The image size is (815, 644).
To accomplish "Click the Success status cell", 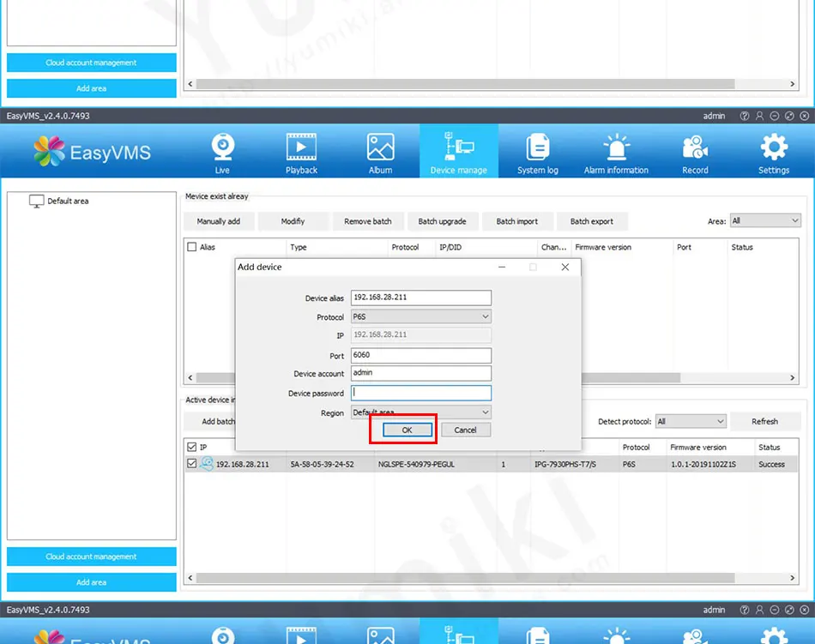I will [771, 464].
